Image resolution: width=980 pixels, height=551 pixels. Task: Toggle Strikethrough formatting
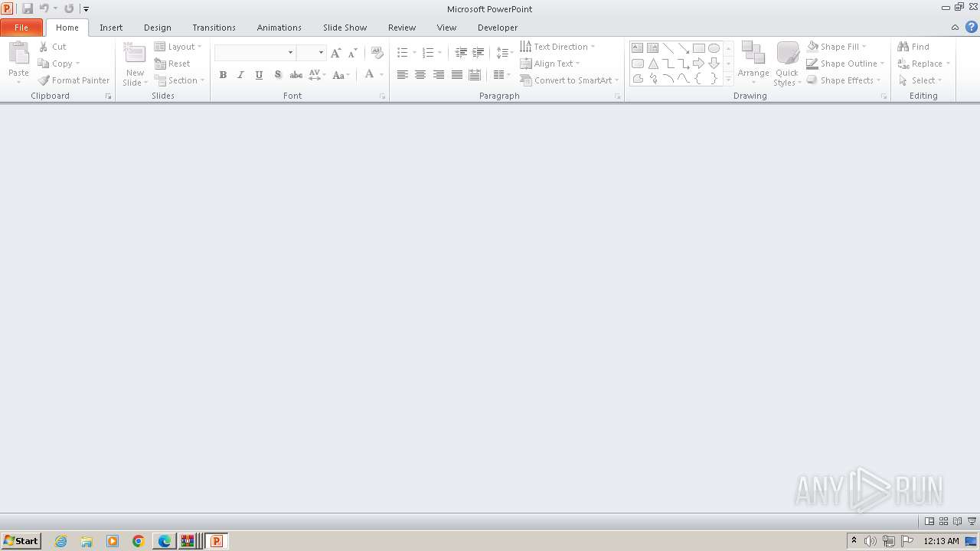pyautogui.click(x=296, y=75)
